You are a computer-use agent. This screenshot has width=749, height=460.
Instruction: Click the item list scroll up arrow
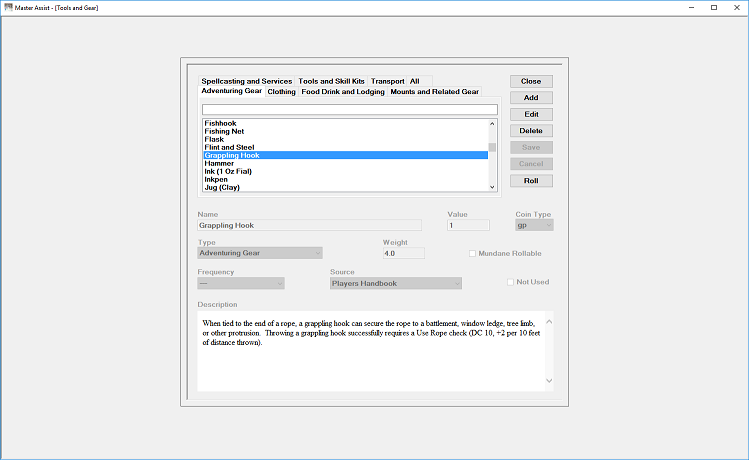pos(492,124)
